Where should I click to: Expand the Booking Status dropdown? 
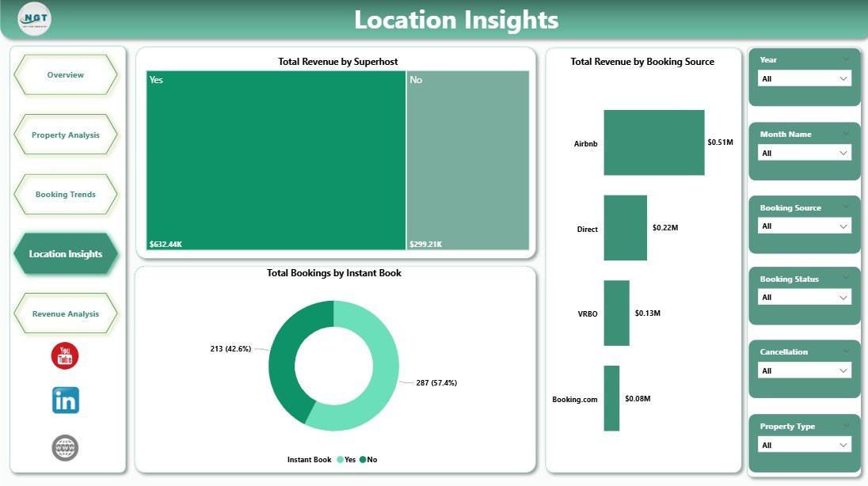tap(804, 298)
